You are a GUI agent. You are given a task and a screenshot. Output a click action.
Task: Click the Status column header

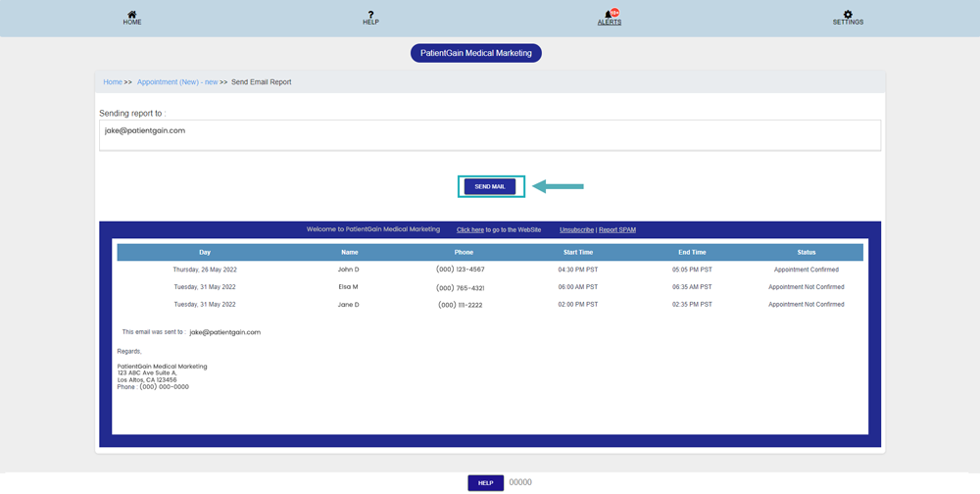[807, 253]
